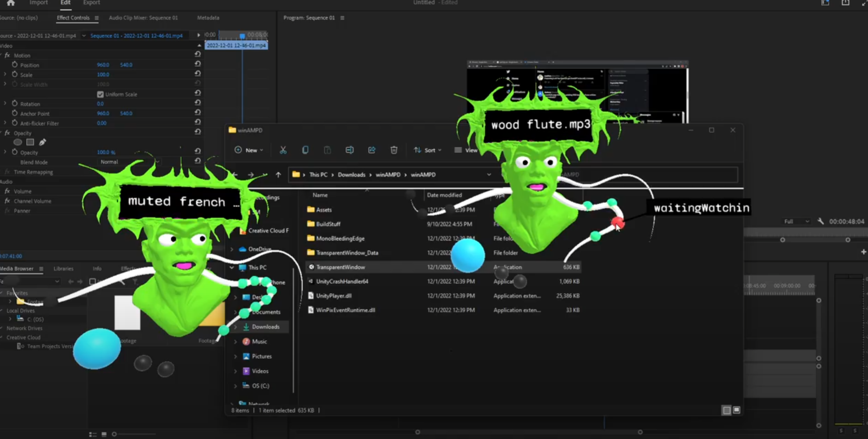Toggle the Rotation animation stopwatch

point(15,104)
